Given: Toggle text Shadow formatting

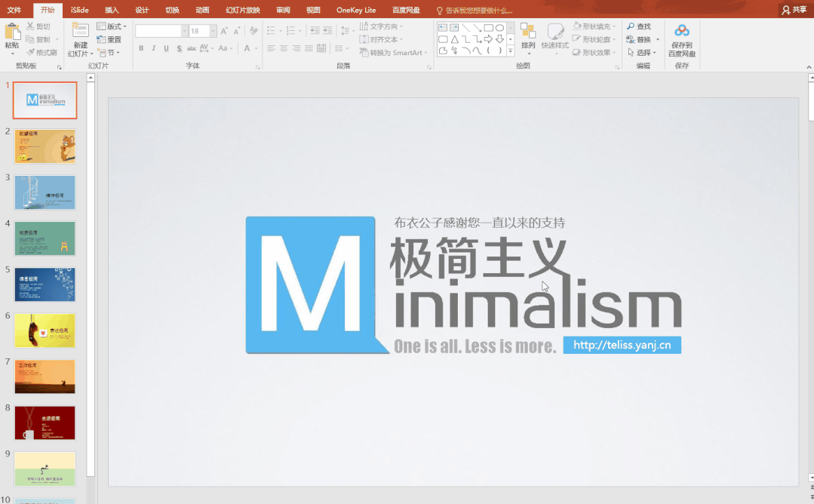Looking at the screenshot, I should 179,48.
